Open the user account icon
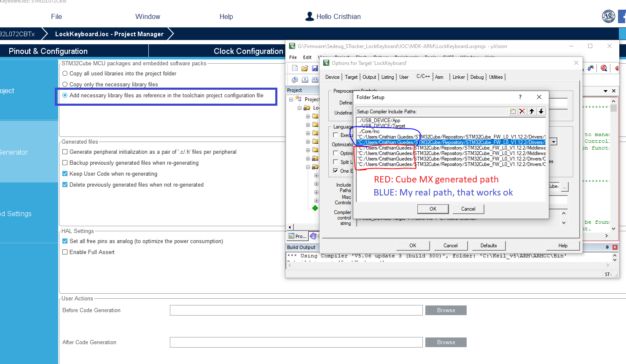 point(309,16)
